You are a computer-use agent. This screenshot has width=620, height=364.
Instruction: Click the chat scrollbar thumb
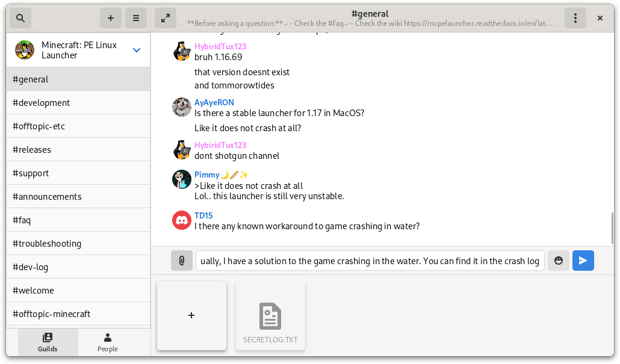coord(612,229)
